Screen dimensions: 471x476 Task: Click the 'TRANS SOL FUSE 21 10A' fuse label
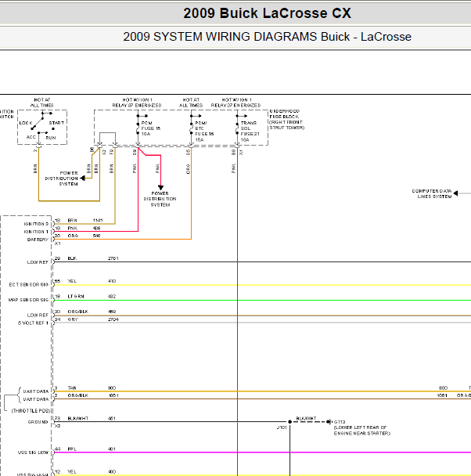tap(250, 132)
